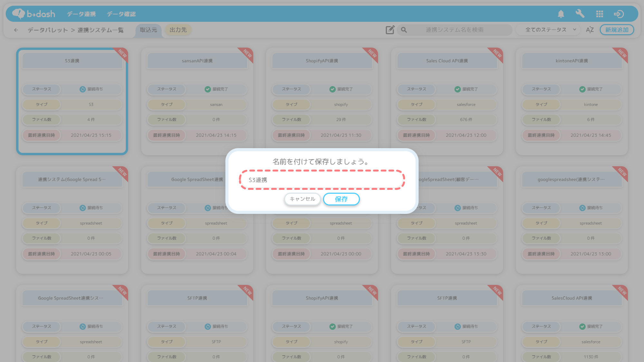Click 接続待ち status icon on S3連携 card
Viewport: 644px width, 362px height.
82,89
